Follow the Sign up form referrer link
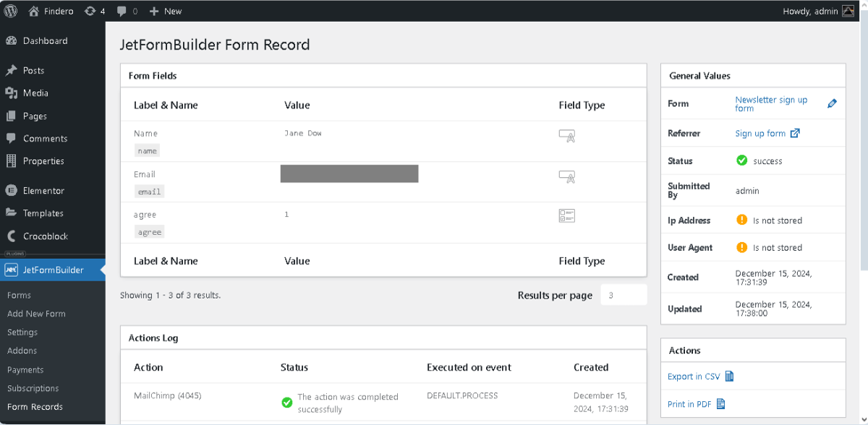The image size is (868, 425). click(x=760, y=133)
